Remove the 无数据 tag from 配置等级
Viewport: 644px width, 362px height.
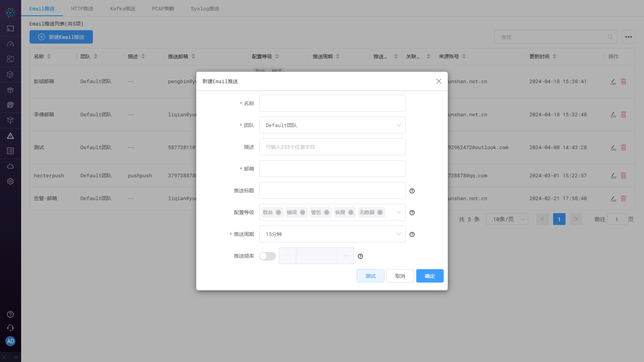(380, 212)
